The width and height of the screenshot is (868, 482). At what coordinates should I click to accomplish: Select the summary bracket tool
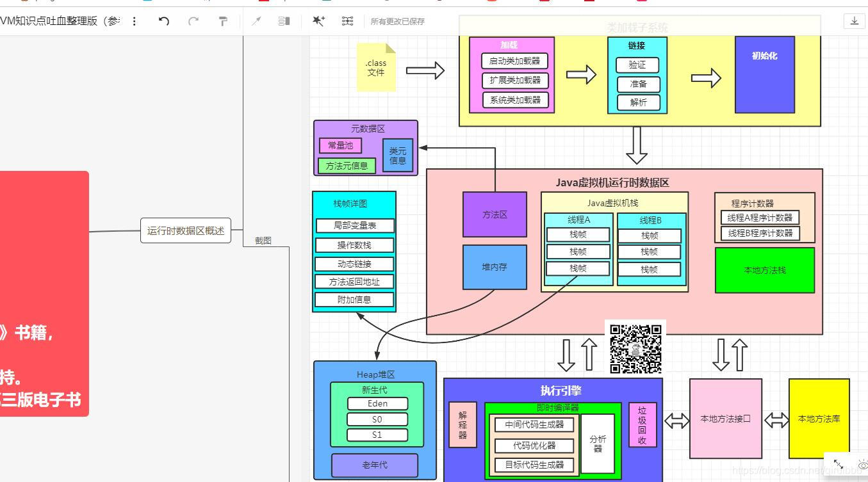click(284, 21)
